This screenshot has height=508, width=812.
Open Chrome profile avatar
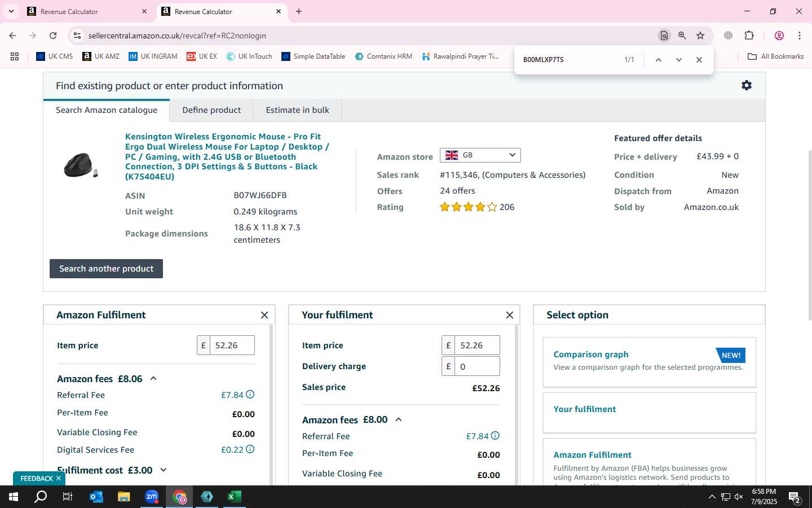tap(779, 36)
